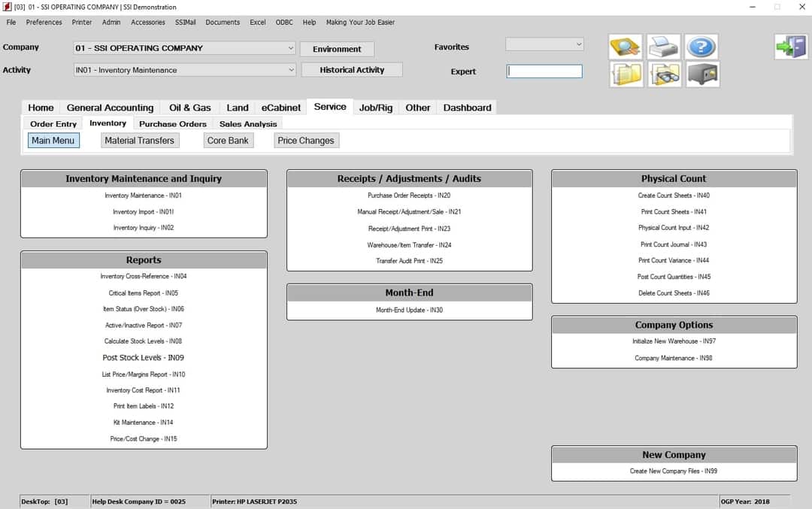The image size is (812, 509).
Task: Select the Purchase Orders sub-tab
Action: pyautogui.click(x=172, y=123)
